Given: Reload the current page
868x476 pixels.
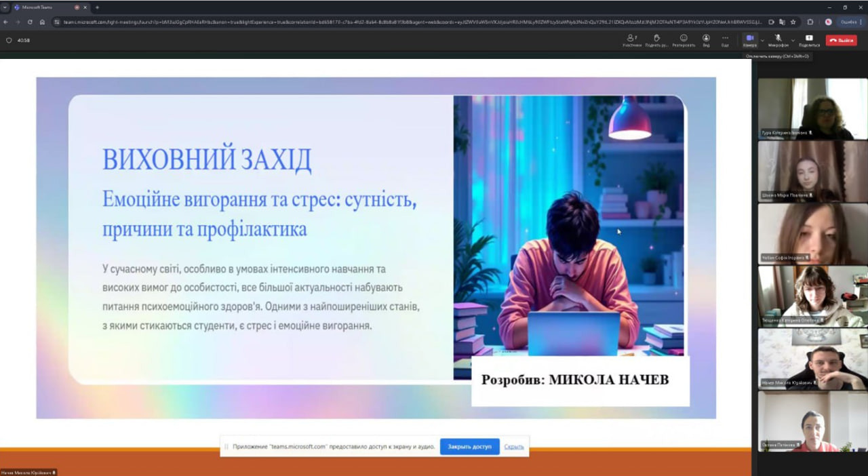Looking at the screenshot, I should [30, 22].
